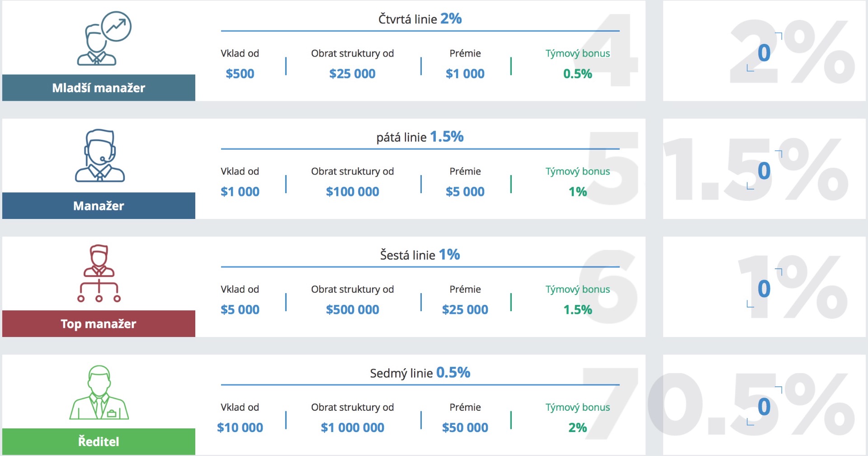Click the Manažer $5 000 Prémie amount
This screenshot has height=456, width=868.
465,192
